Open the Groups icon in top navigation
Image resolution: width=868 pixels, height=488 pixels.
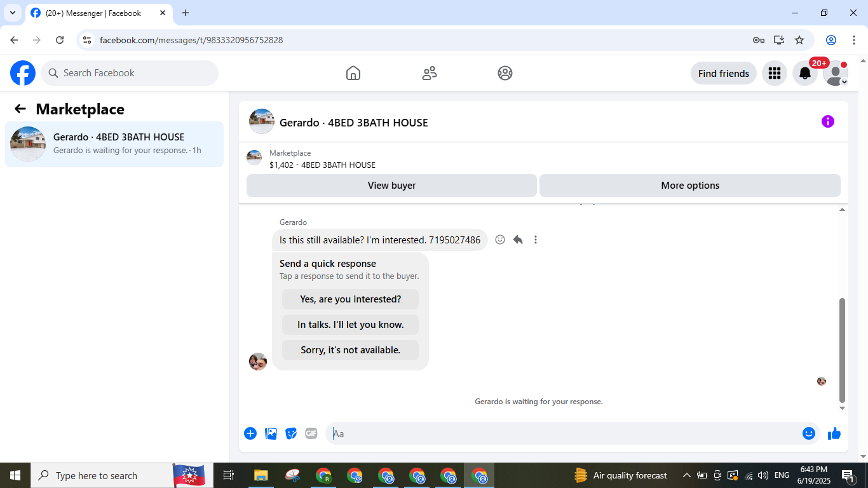(505, 73)
